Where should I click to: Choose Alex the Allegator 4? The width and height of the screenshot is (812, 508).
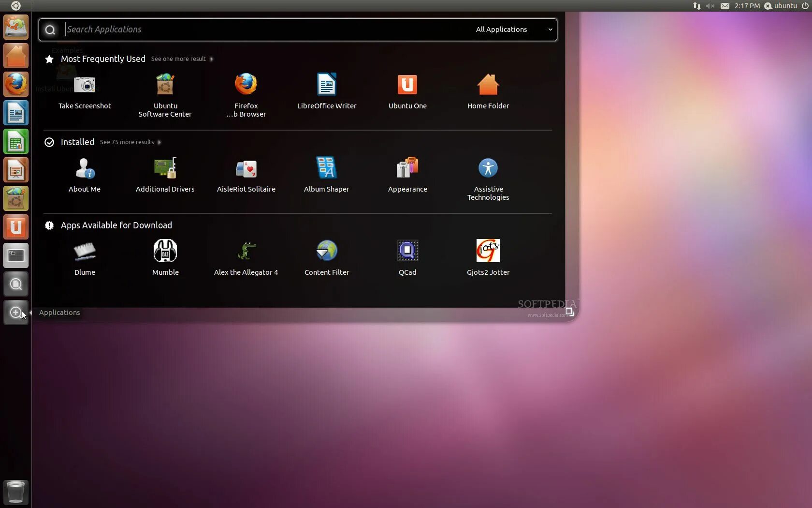coord(246,258)
